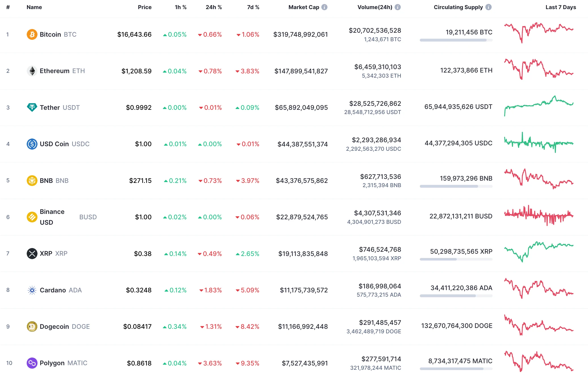Open the Circulating Supply info tooltip icon
Viewport: 588px width, 380px height.
489,7
